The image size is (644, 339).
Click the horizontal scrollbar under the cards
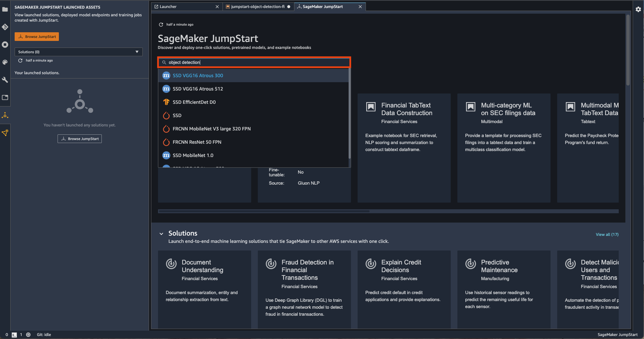click(x=264, y=211)
